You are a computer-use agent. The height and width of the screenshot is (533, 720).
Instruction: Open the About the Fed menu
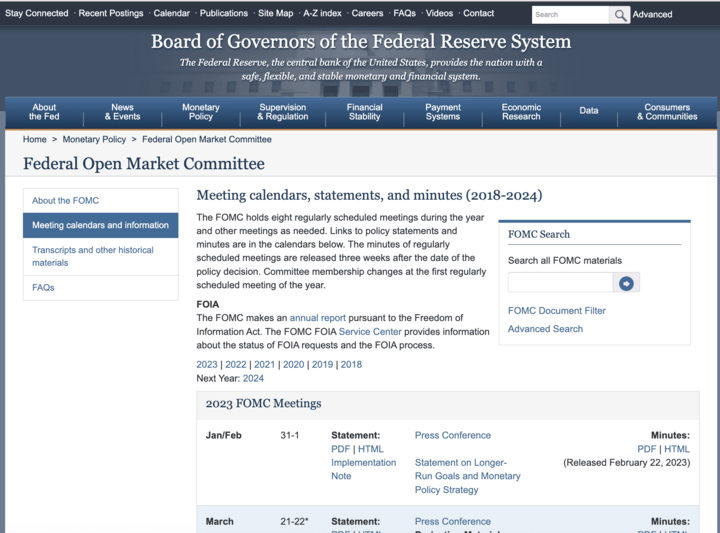point(44,112)
